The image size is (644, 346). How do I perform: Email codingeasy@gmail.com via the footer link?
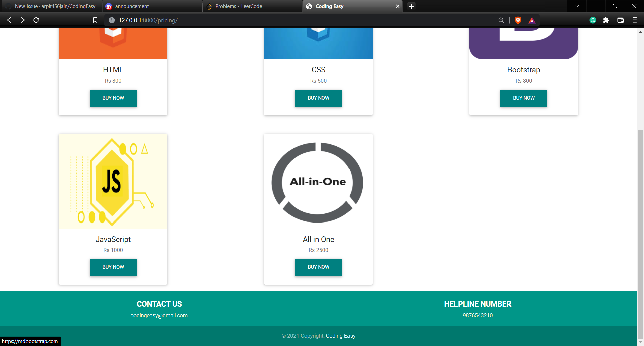[x=159, y=315]
